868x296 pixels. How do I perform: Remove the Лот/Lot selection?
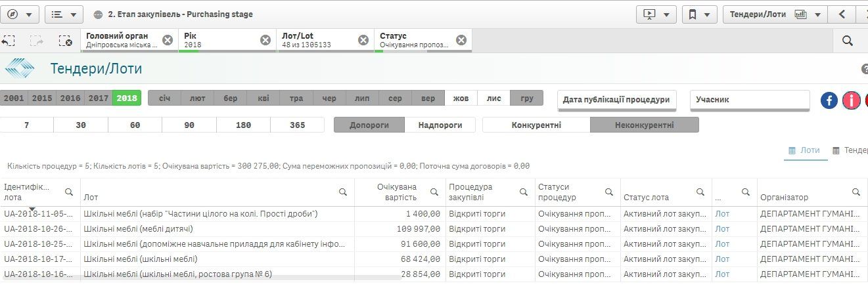click(x=363, y=40)
